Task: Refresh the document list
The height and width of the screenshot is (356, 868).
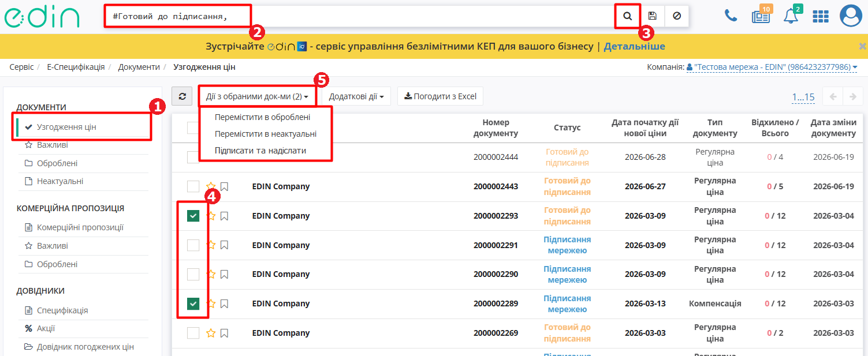Action: 182,96
